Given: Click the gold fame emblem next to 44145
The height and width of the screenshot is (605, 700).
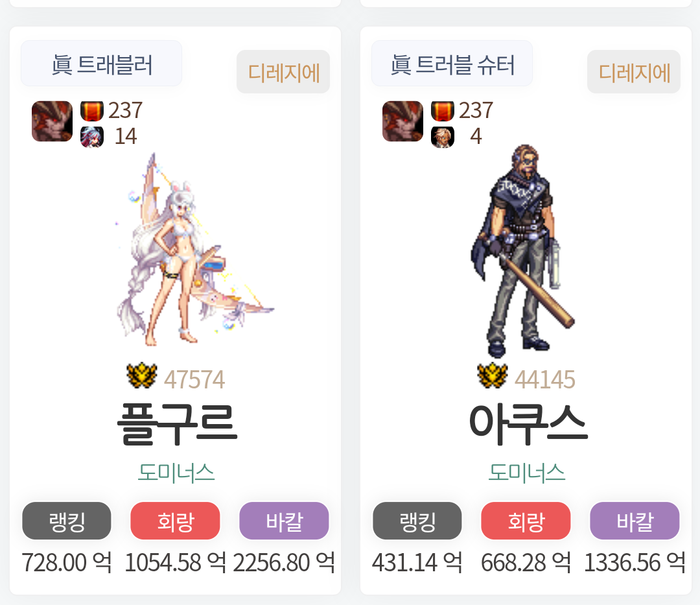Looking at the screenshot, I should tap(493, 375).
